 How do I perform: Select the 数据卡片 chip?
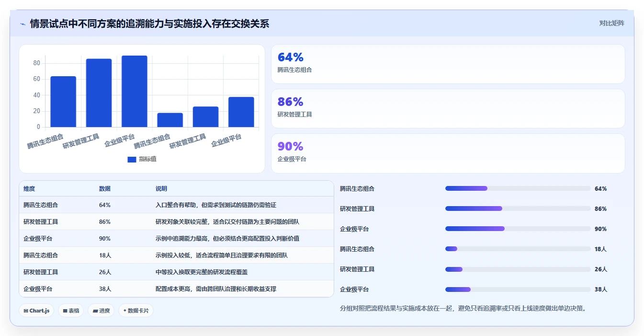136,311
